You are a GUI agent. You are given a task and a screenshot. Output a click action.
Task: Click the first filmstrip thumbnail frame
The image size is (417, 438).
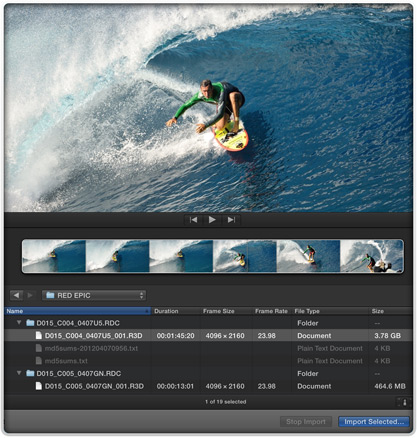pos(54,256)
